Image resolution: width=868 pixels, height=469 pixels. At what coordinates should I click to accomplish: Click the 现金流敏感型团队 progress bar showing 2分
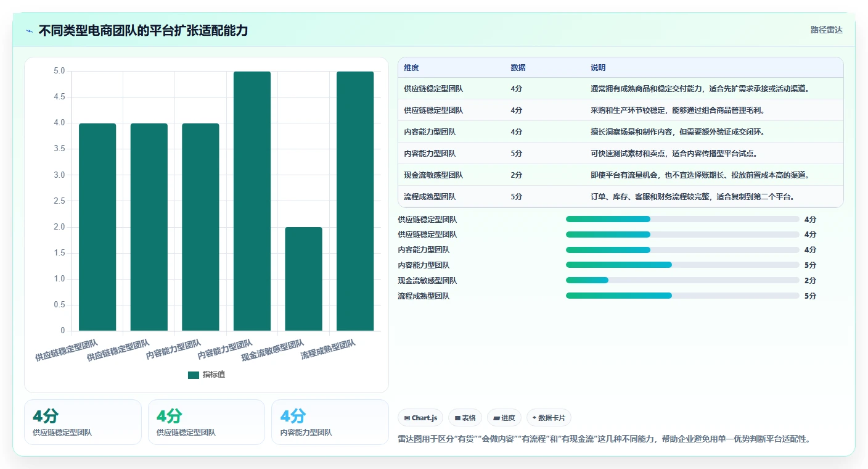[x=682, y=280]
